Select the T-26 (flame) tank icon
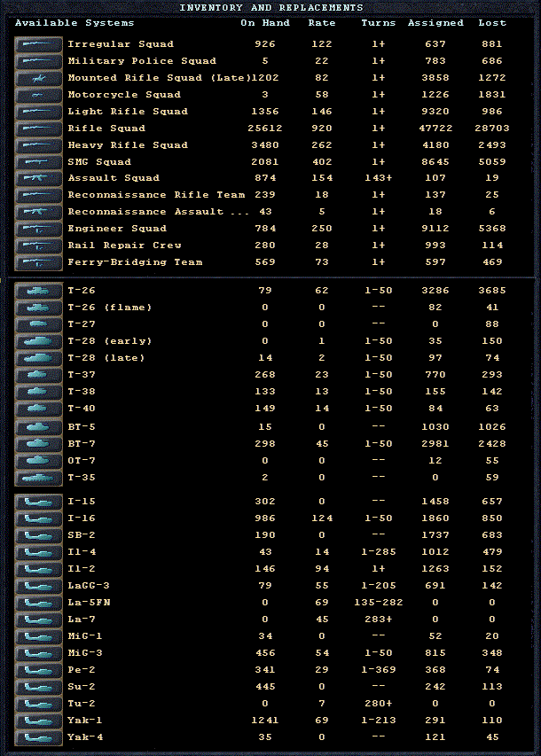Image resolution: width=541 pixels, height=756 pixels. (39, 308)
